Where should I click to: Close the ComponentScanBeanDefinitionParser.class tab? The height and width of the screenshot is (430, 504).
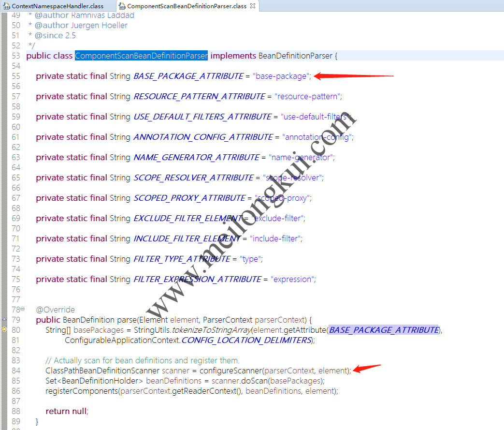(253, 6)
